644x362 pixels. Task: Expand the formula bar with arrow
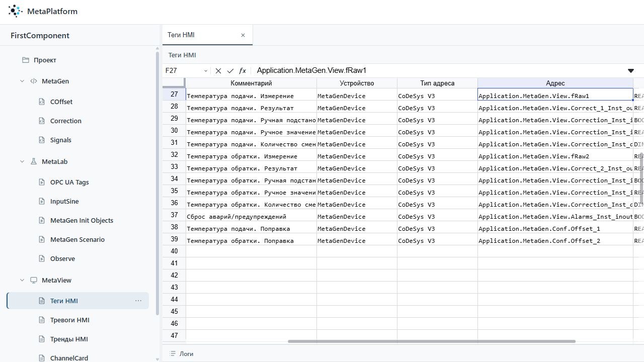(x=631, y=71)
